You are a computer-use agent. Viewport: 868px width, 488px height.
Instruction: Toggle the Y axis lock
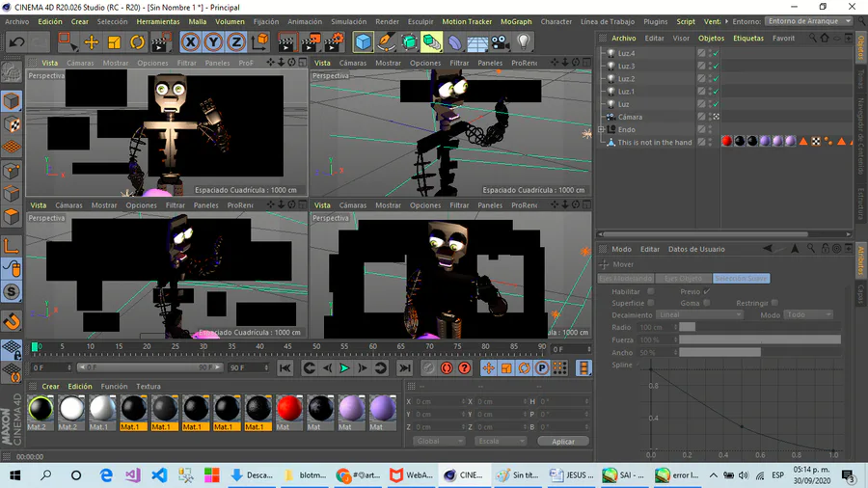[212, 41]
